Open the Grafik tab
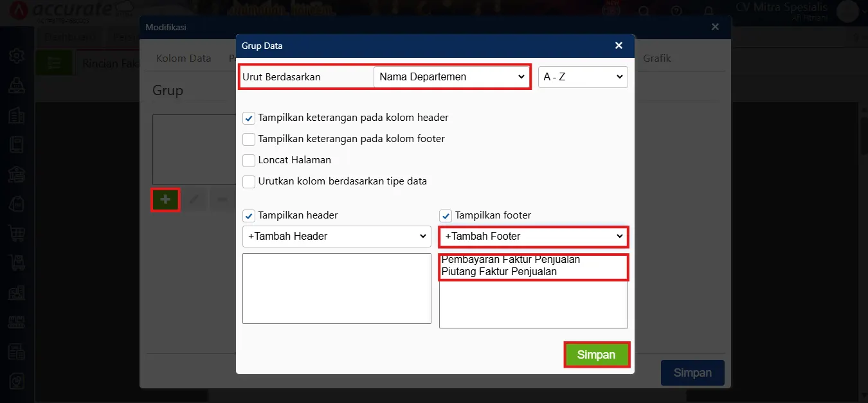Image resolution: width=868 pixels, height=403 pixels. point(656,58)
